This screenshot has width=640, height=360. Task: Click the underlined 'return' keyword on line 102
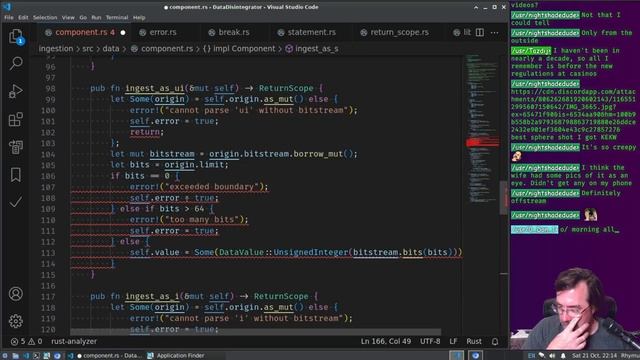(x=145, y=132)
